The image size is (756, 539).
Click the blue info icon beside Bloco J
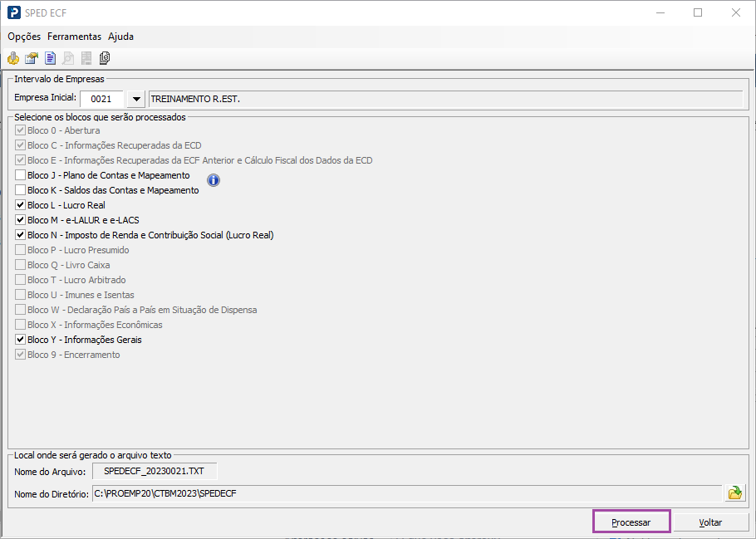[214, 180]
